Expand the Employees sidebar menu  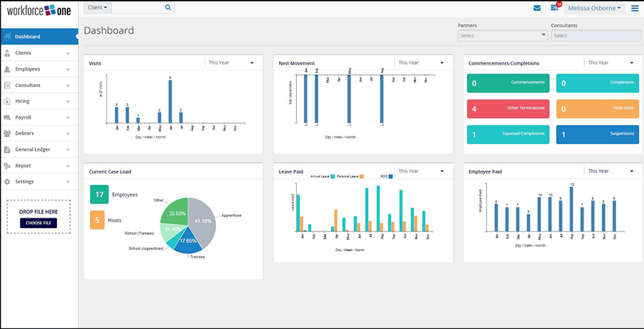click(x=38, y=69)
